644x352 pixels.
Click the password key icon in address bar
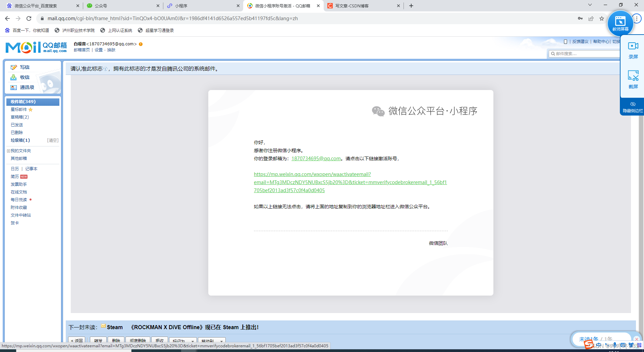pyautogui.click(x=580, y=18)
